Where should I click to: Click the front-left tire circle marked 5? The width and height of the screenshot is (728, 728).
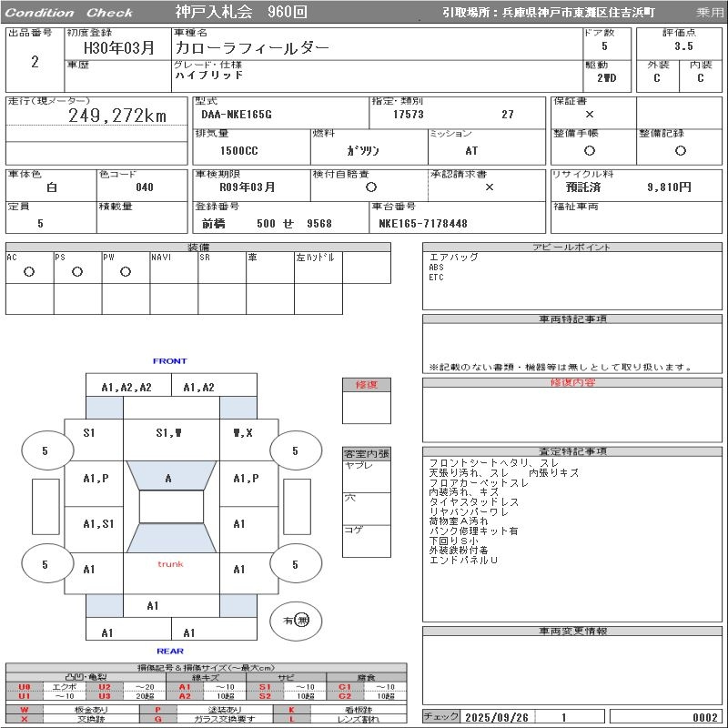tap(45, 450)
